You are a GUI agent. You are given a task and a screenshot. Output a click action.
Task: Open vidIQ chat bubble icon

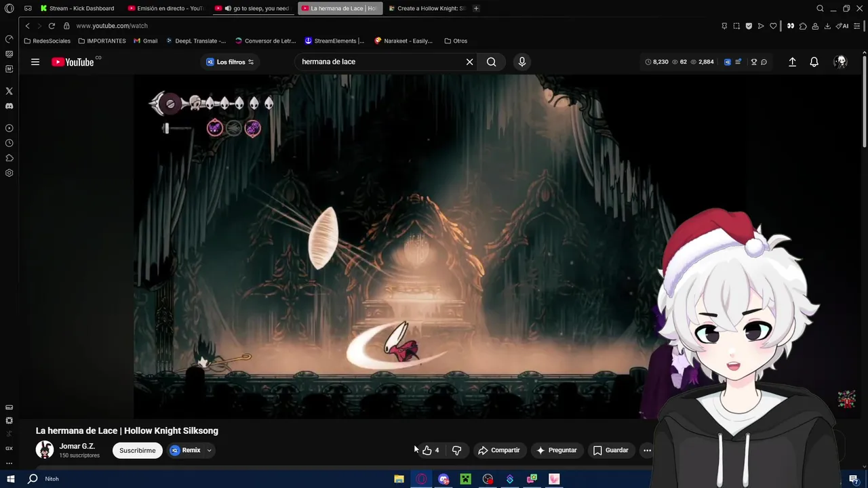[764, 62]
